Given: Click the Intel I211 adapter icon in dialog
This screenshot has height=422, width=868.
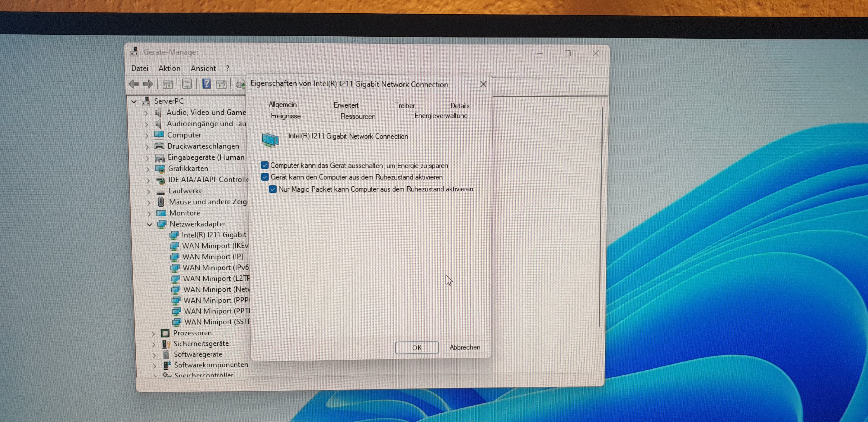Looking at the screenshot, I should 270,139.
